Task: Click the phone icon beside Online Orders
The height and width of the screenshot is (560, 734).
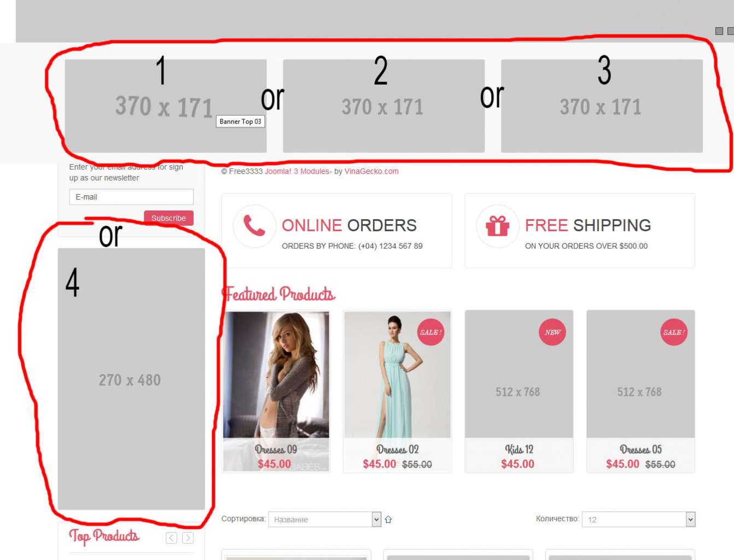Action: 254,226
